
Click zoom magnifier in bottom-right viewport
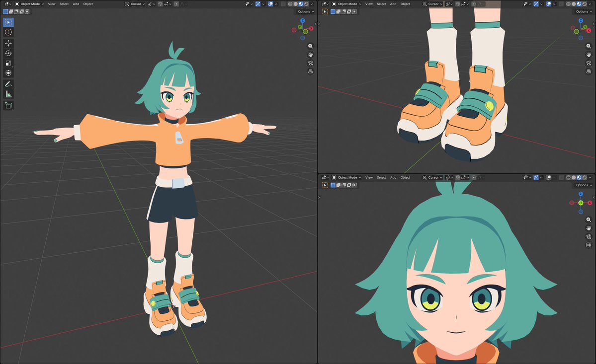click(589, 220)
